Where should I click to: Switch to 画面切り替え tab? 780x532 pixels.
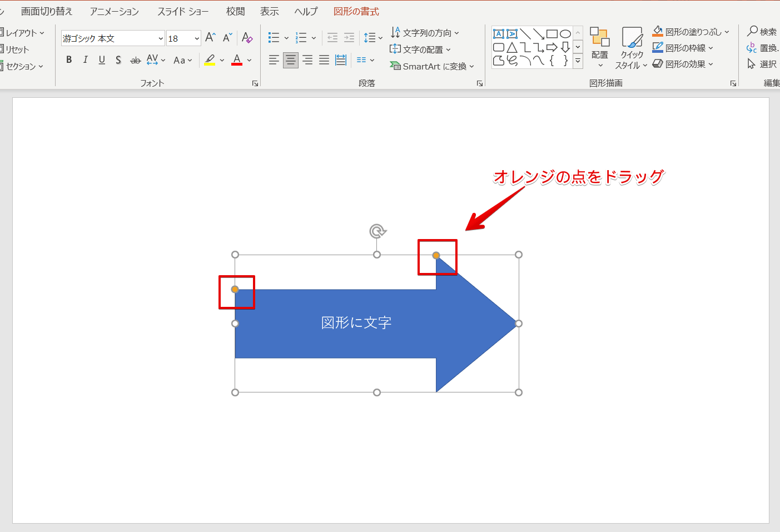[x=47, y=11]
